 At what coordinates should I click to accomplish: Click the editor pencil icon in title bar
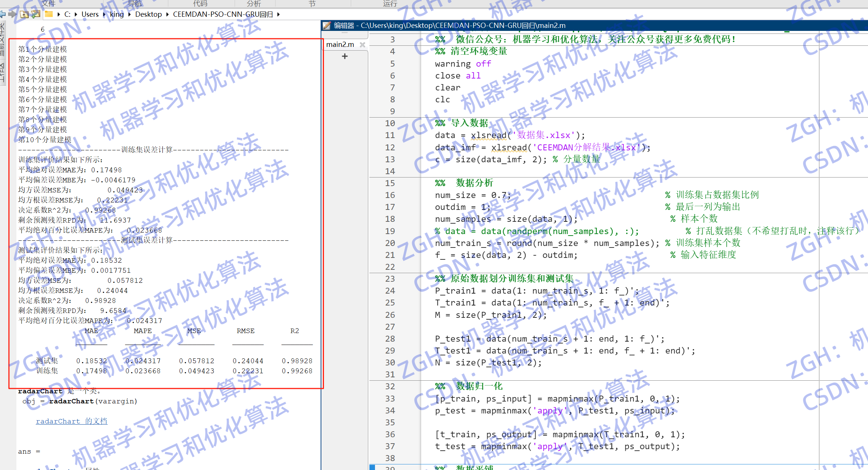tap(327, 26)
